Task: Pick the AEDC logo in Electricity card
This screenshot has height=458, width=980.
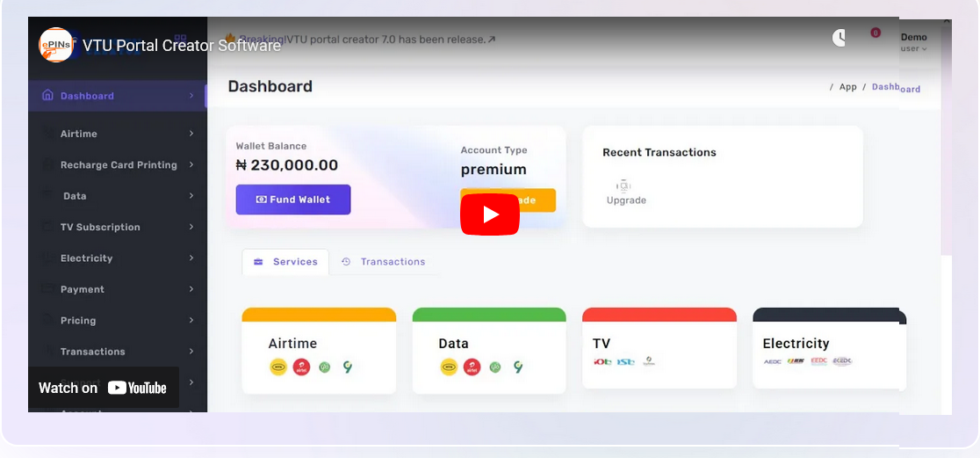Action: pyautogui.click(x=773, y=361)
